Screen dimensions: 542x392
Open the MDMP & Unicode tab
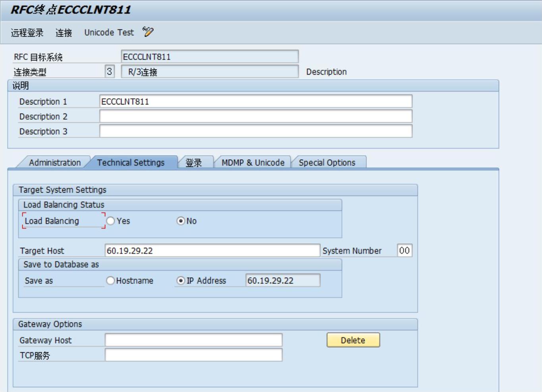(253, 162)
